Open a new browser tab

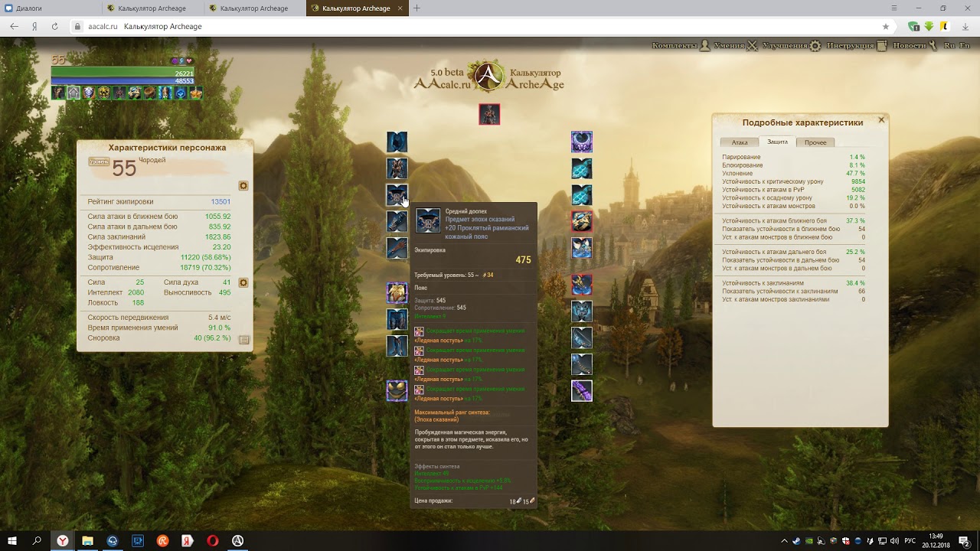tap(416, 8)
